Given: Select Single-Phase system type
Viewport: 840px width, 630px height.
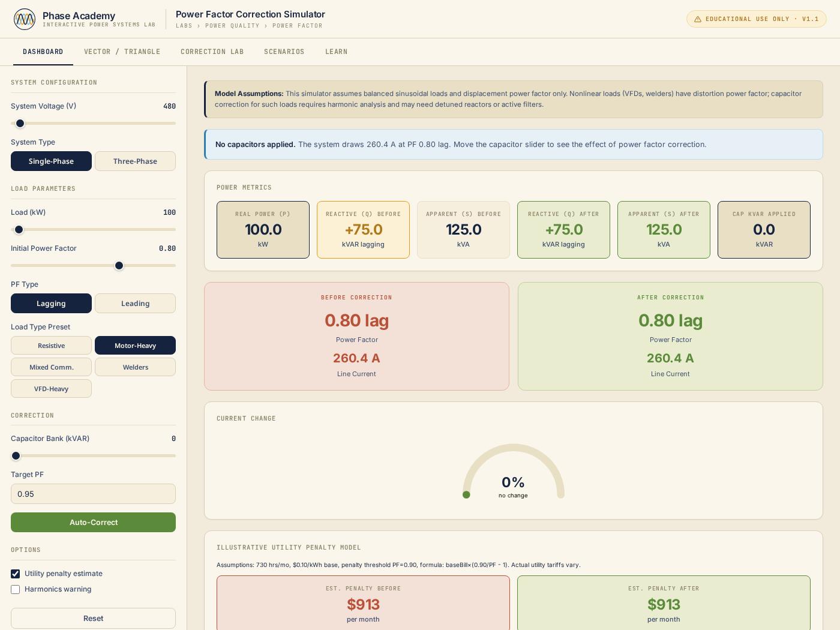Looking at the screenshot, I should [x=51, y=161].
